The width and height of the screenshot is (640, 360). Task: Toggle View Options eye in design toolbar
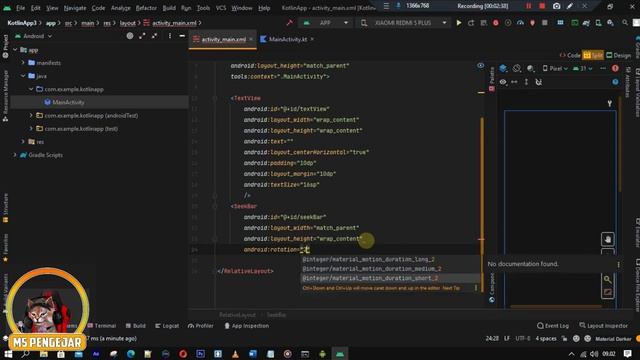click(x=503, y=82)
